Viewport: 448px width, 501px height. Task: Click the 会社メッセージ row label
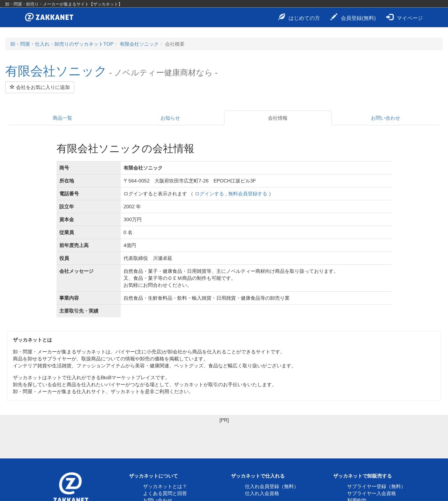tap(76, 271)
